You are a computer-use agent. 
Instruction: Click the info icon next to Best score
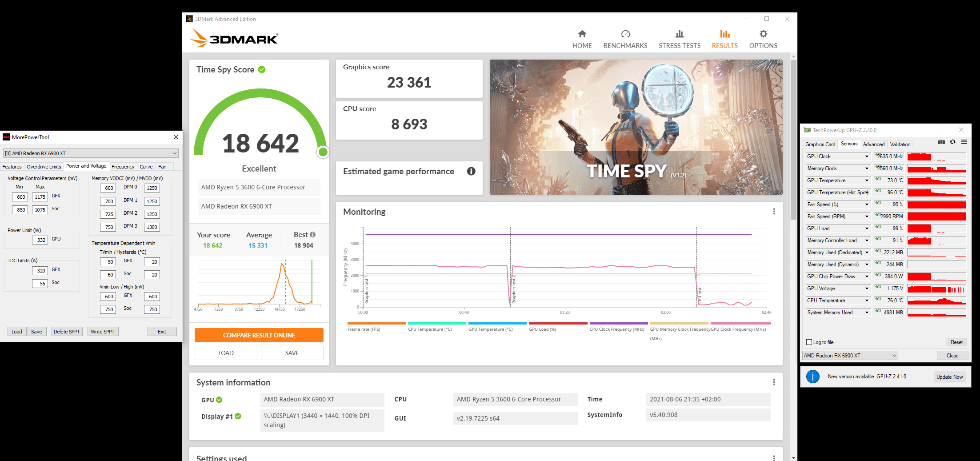pyautogui.click(x=312, y=234)
